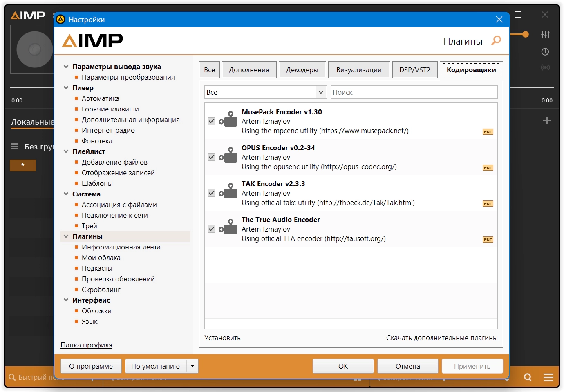This screenshot has height=392, width=564.
Task: Open the По умолчанию dropdown arrow
Action: click(x=192, y=366)
